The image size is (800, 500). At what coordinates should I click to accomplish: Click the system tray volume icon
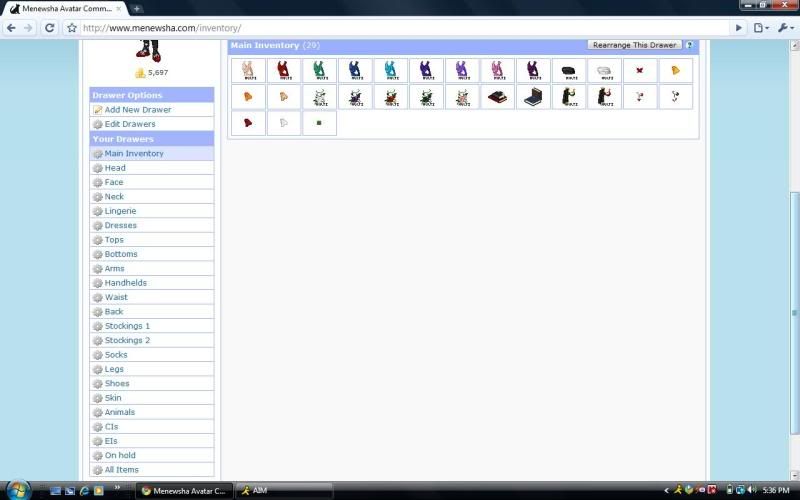[752, 490]
